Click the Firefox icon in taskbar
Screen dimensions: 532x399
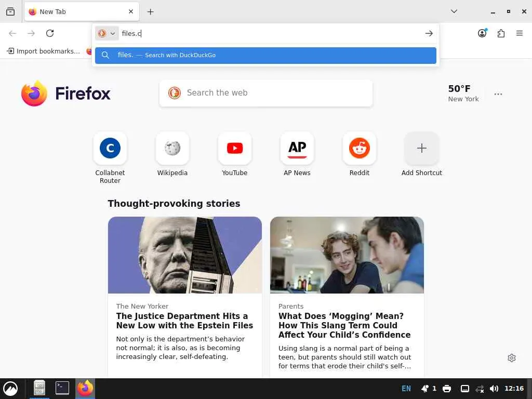point(85,388)
